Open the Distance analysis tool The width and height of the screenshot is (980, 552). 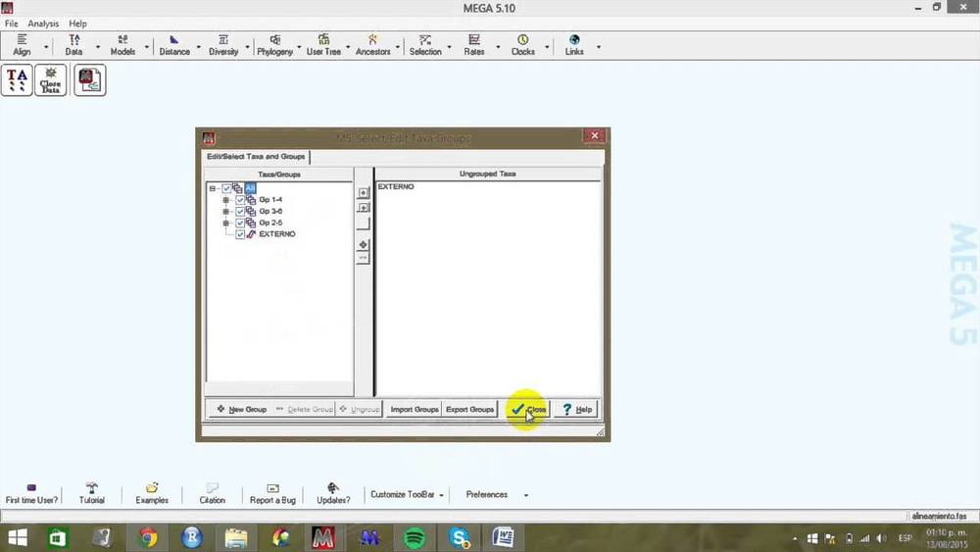pyautogui.click(x=174, y=45)
